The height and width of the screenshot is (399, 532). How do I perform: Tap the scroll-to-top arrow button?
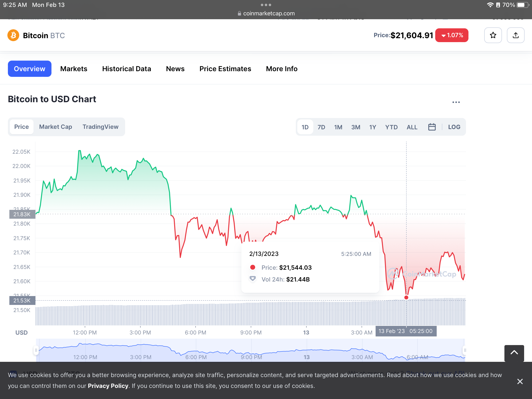(514, 353)
